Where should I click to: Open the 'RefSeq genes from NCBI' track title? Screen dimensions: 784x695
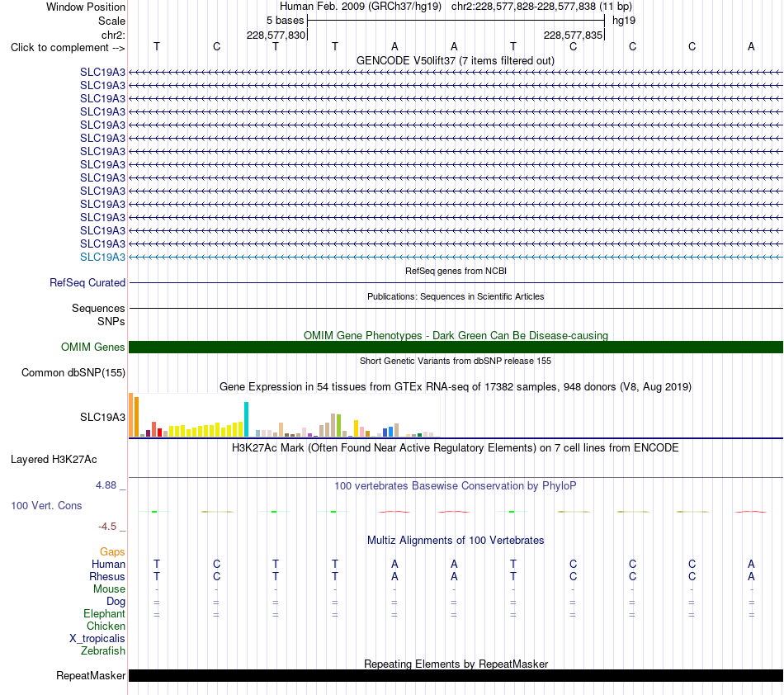click(x=456, y=271)
